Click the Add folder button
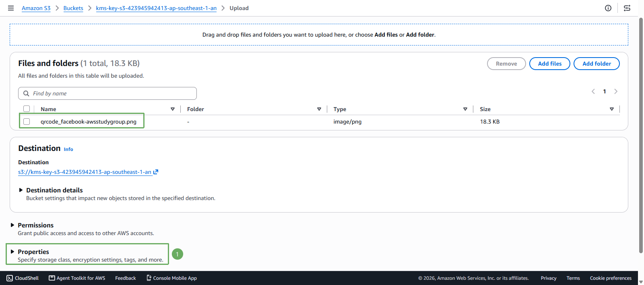Viewport: 644px width, 285px height. click(597, 64)
